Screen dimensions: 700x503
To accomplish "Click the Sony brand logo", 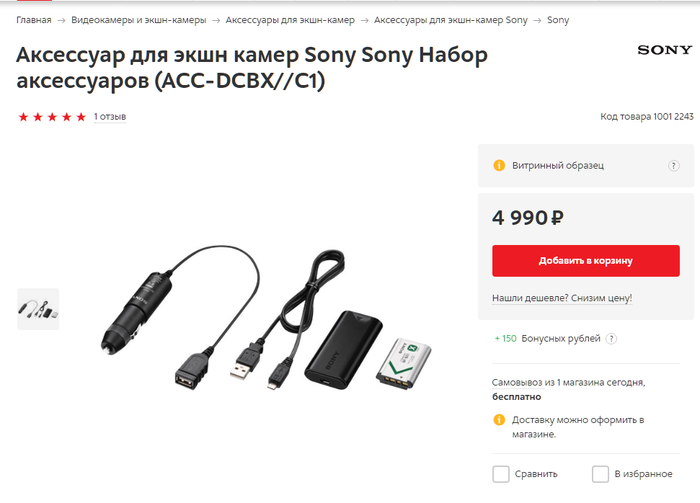I will [665, 50].
